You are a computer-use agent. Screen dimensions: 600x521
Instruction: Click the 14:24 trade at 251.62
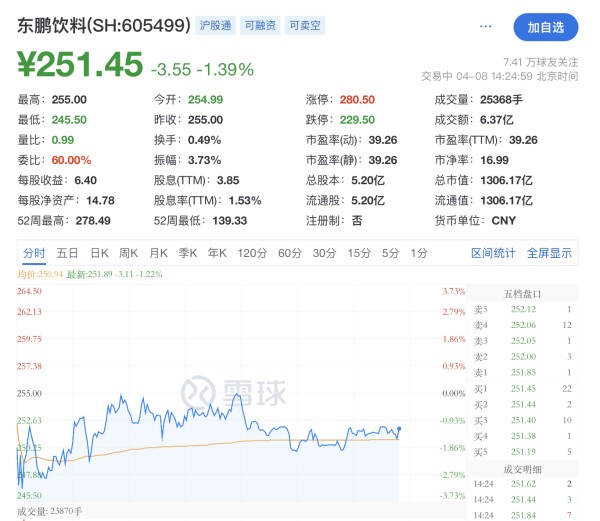523,484
